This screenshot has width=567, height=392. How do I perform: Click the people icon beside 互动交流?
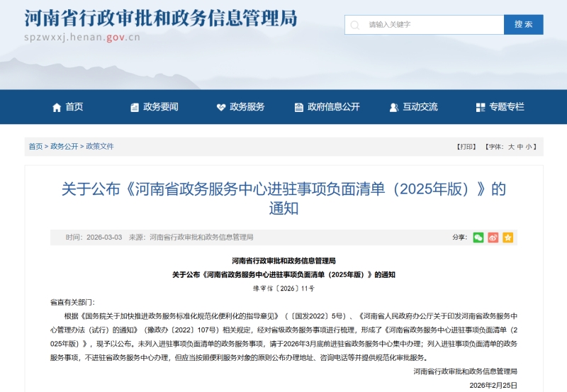[394, 107]
